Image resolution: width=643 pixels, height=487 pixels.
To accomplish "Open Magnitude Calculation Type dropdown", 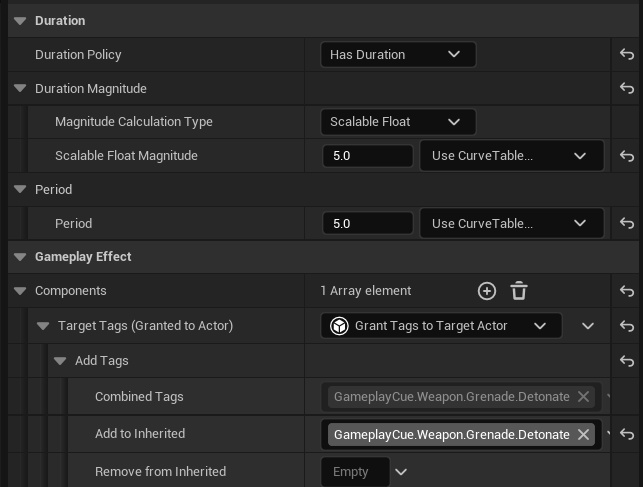I will [397, 122].
